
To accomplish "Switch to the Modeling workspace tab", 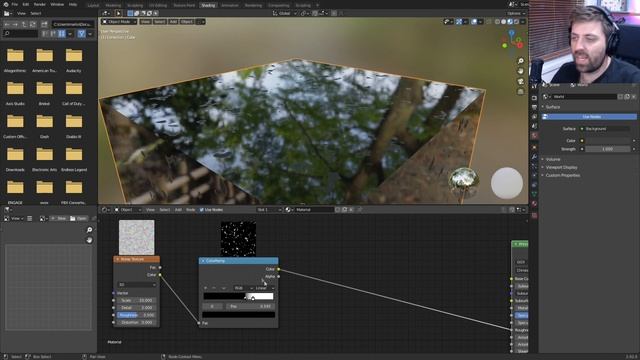I will point(113,5).
